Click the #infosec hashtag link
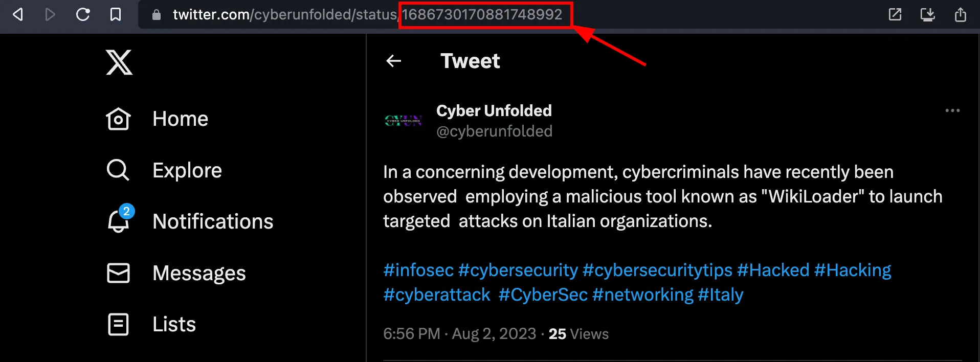 pos(418,270)
